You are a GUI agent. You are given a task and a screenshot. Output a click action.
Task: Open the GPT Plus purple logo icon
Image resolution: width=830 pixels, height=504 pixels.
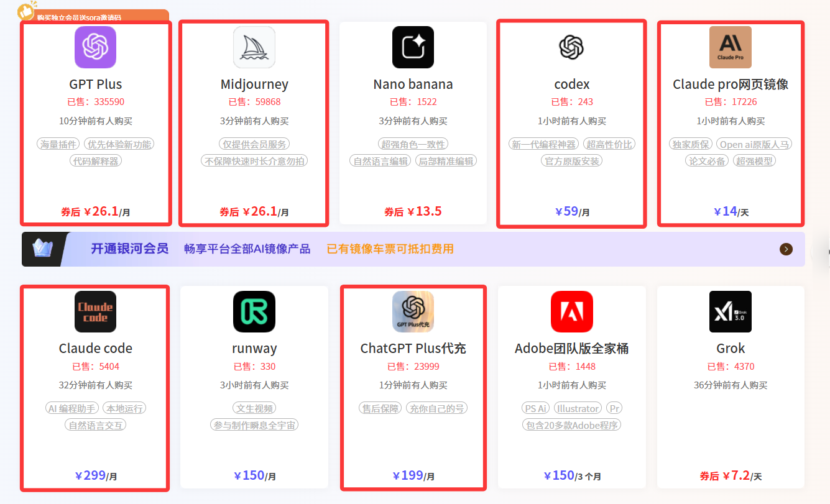click(x=95, y=47)
